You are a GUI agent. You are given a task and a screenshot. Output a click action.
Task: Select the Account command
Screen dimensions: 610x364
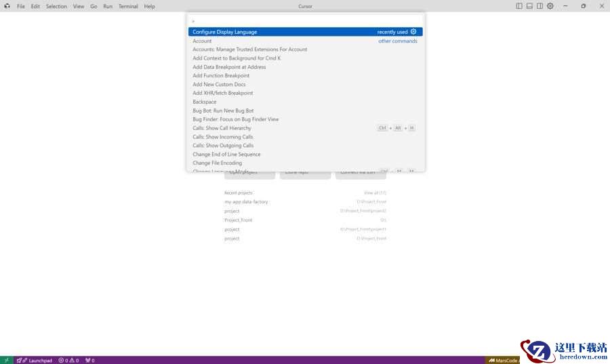[306, 41]
